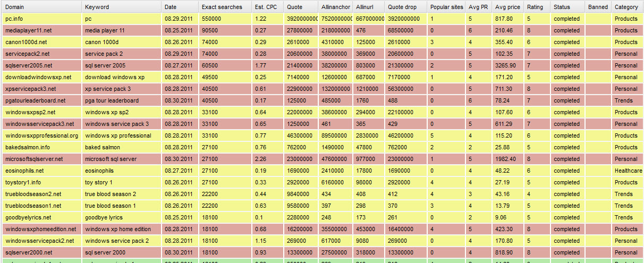Click keyword cell 'canon 1000d'

click(x=122, y=42)
